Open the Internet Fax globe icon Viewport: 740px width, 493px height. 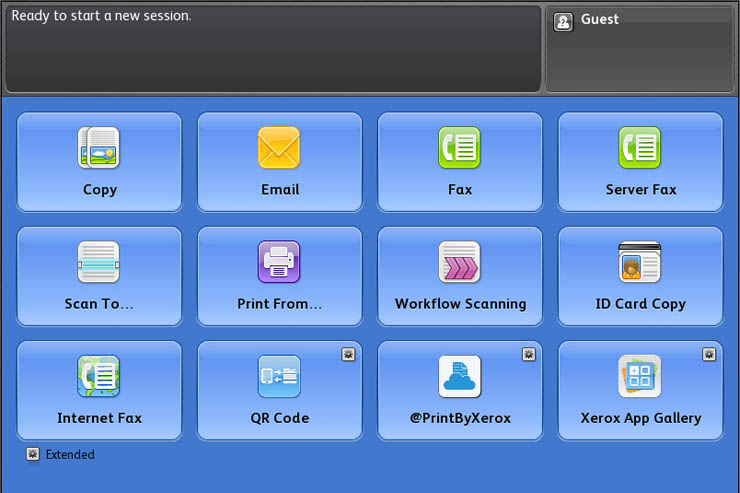tap(99, 377)
